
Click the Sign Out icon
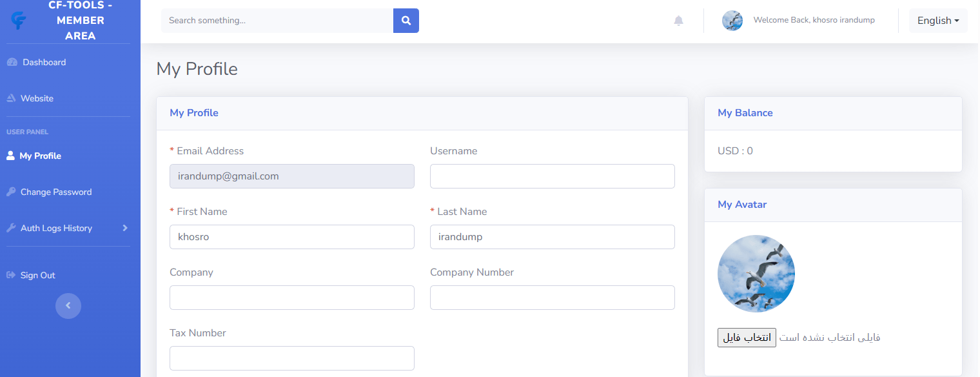point(11,276)
